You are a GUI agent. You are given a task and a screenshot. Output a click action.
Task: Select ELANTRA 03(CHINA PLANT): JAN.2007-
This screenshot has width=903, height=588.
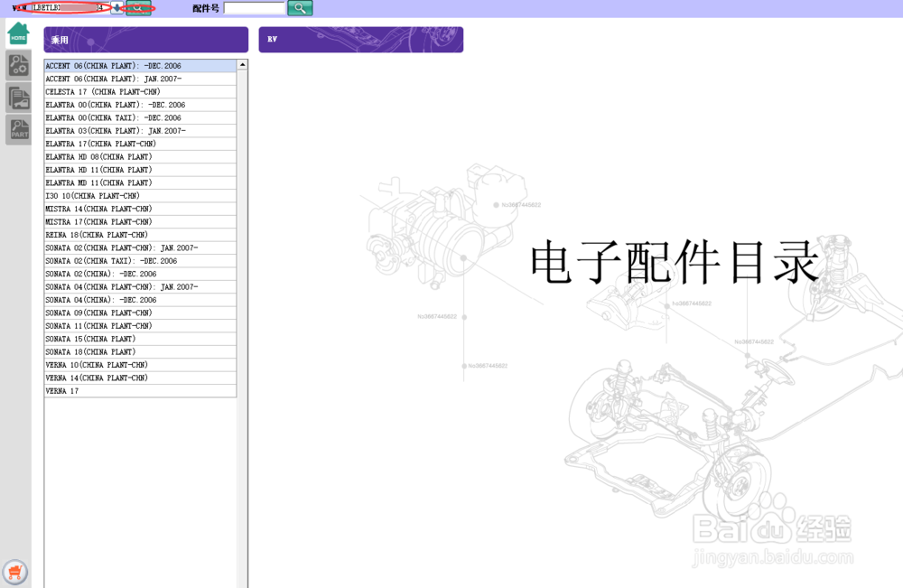tap(140, 131)
